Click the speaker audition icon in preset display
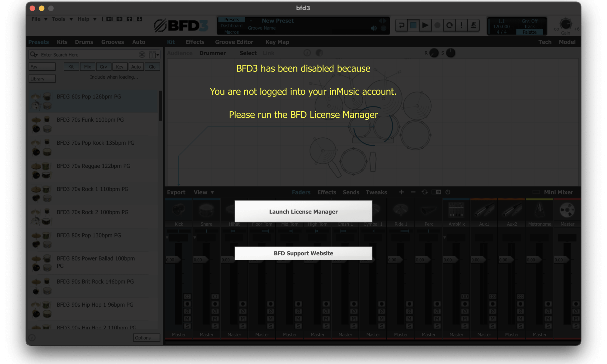Screen dimensions: 607x364 tap(374, 28)
